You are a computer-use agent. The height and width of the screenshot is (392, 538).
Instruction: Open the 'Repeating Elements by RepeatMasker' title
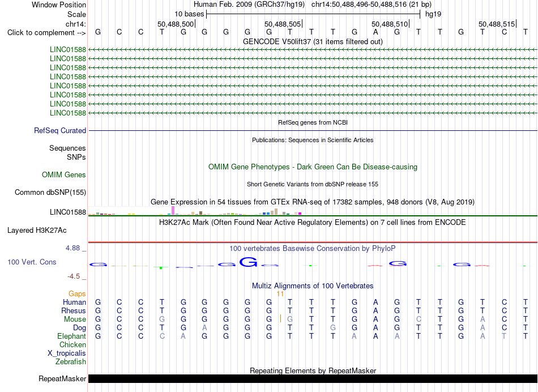click(313, 370)
